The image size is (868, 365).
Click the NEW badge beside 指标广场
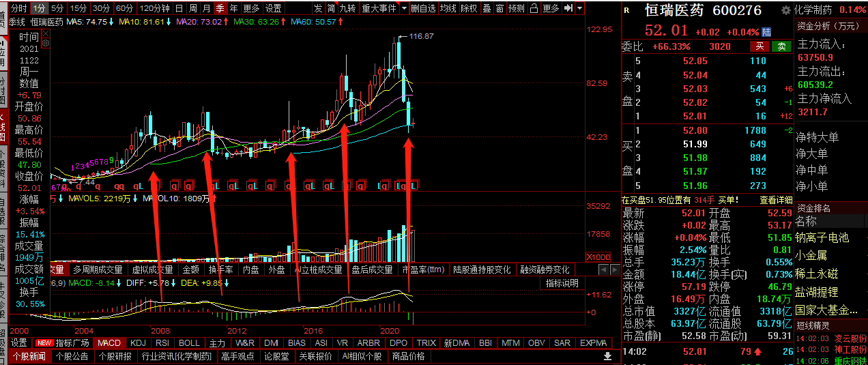point(44,343)
